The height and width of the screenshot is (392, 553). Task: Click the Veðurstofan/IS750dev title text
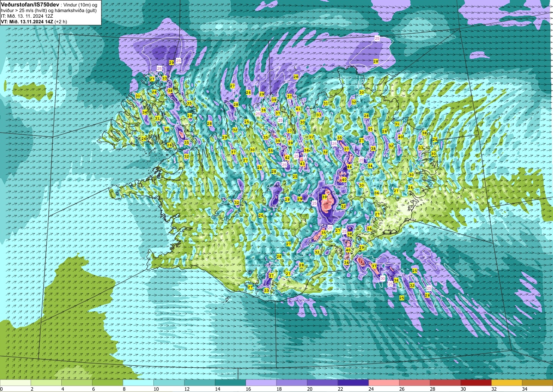click(x=30, y=4)
